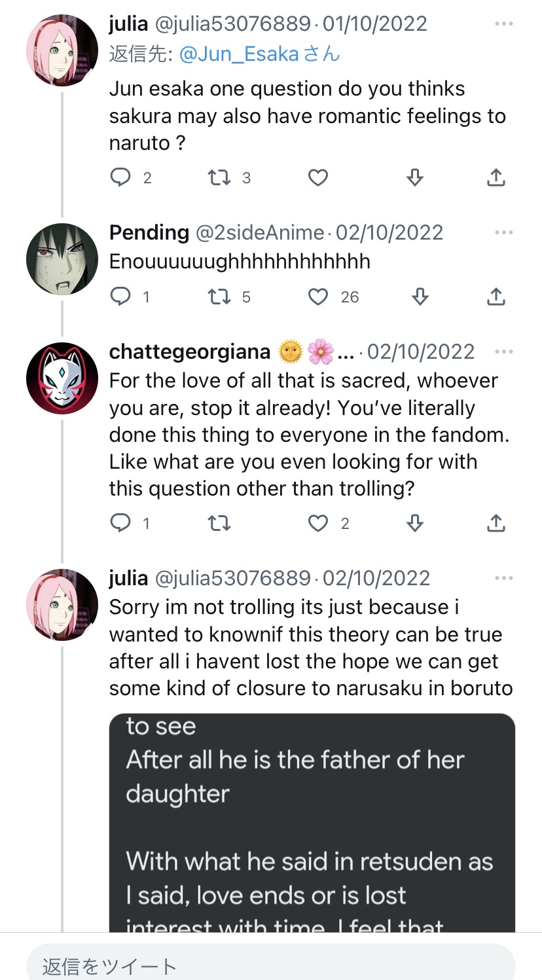Share julia's first tweet via share icon

pyautogui.click(x=496, y=177)
